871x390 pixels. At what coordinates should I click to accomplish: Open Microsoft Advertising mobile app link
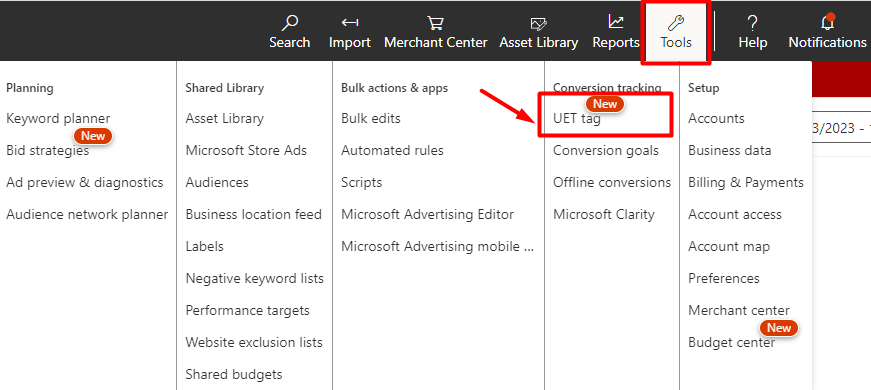438,246
